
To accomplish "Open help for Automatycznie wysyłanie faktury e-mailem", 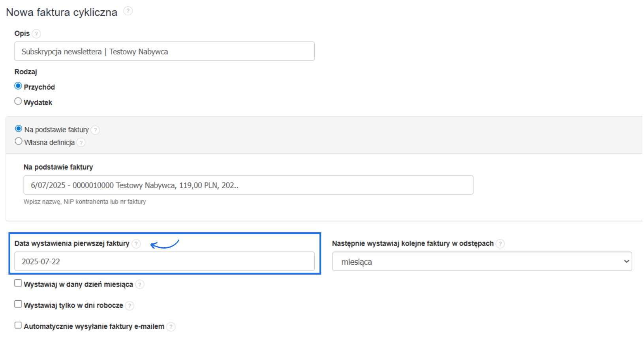I will 171,327.
